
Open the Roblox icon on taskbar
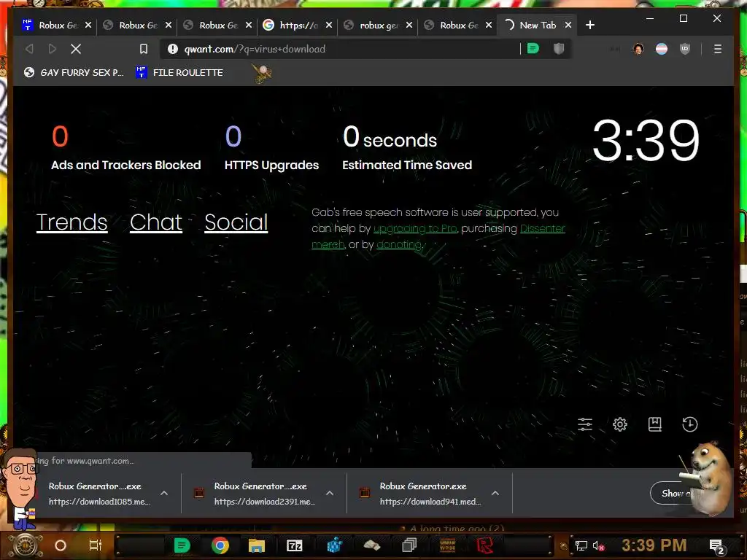pos(485,545)
